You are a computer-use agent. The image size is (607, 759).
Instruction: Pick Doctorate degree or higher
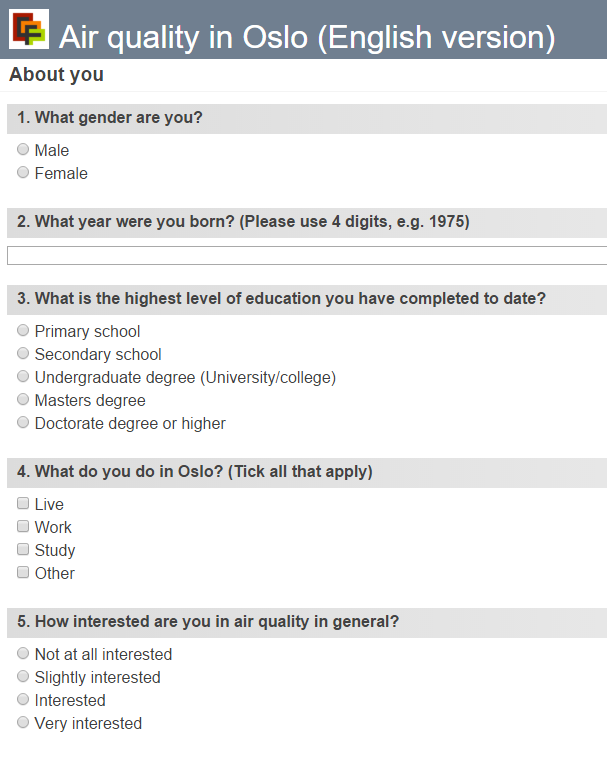[23, 422]
